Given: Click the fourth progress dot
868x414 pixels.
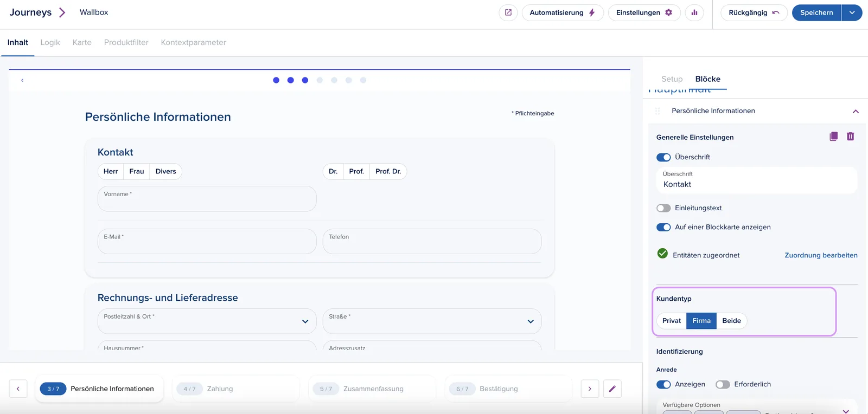Looking at the screenshot, I should [320, 80].
